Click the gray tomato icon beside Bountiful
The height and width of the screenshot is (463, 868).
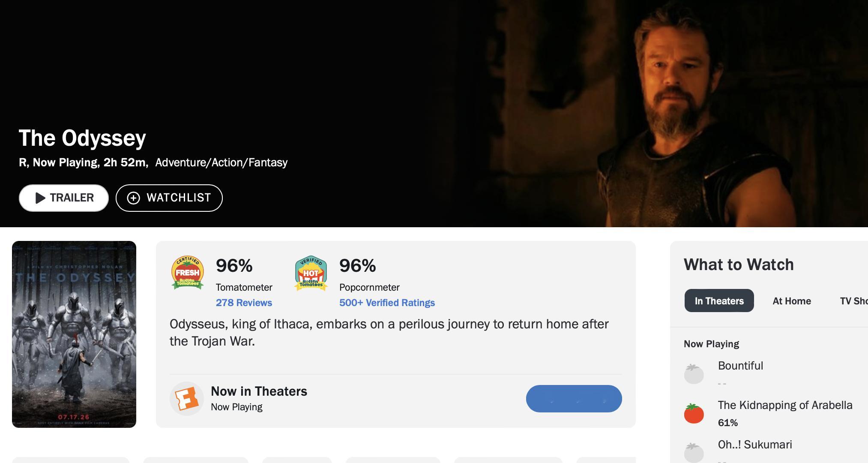point(694,373)
